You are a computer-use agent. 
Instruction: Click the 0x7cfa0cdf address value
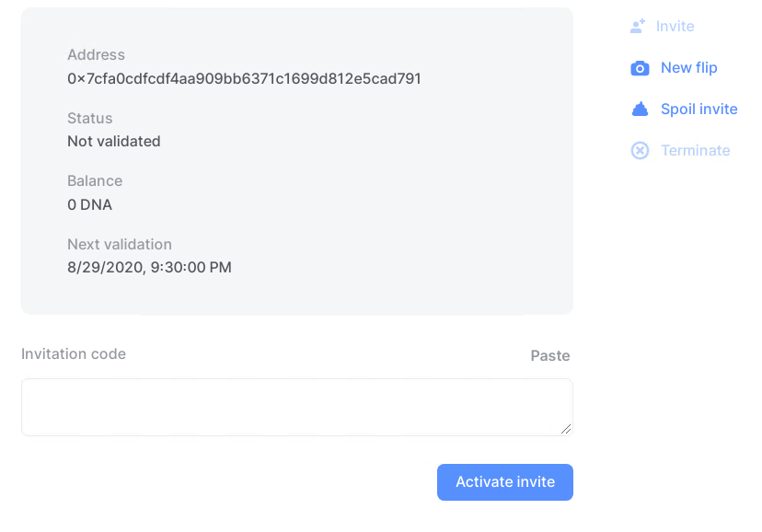tap(244, 79)
